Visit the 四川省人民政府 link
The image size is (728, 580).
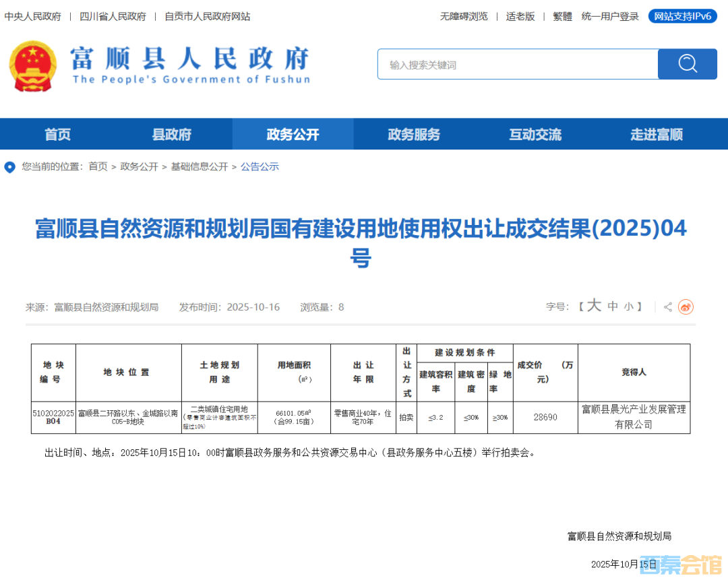click(x=113, y=16)
